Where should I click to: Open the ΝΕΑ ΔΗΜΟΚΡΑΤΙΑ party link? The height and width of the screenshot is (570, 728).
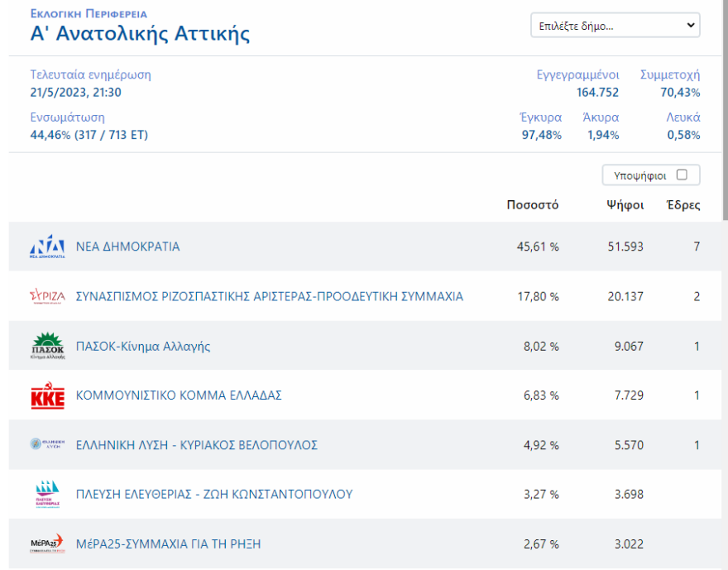click(x=127, y=247)
